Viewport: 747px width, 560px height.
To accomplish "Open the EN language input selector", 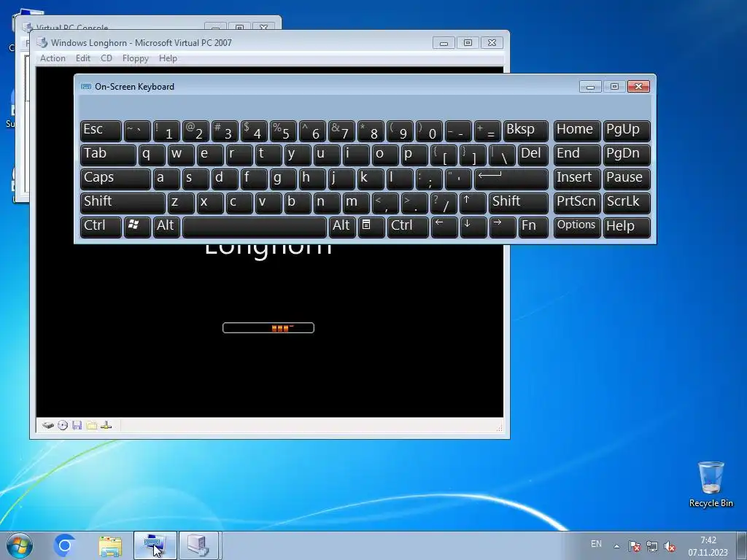I will [x=596, y=544].
